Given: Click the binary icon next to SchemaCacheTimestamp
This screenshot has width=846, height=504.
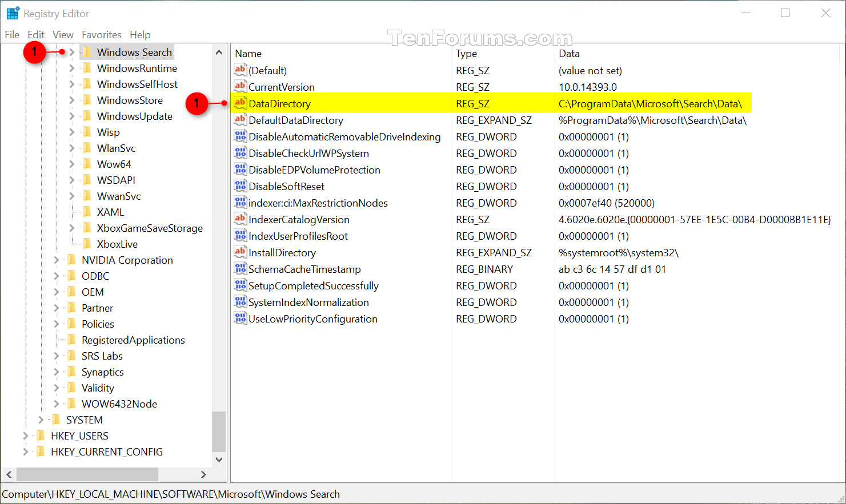Looking at the screenshot, I should [240, 269].
